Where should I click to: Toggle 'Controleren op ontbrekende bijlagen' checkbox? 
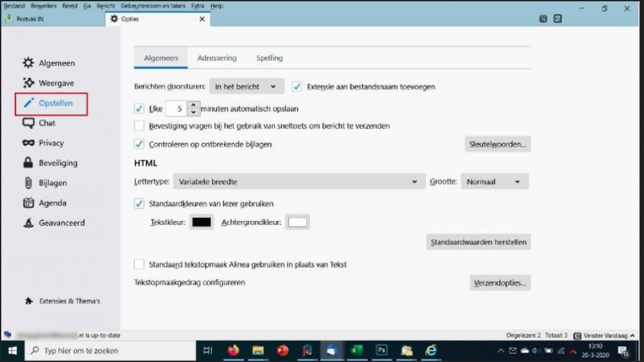139,144
